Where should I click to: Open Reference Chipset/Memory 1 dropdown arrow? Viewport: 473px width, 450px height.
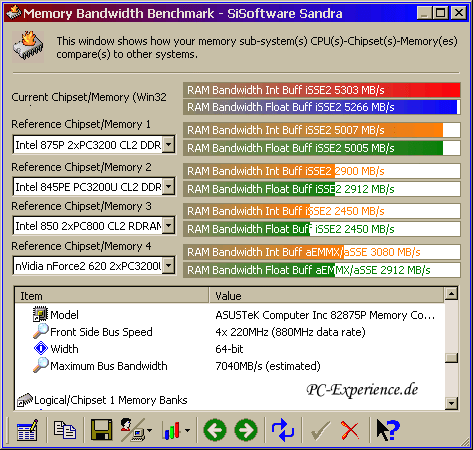click(x=169, y=144)
